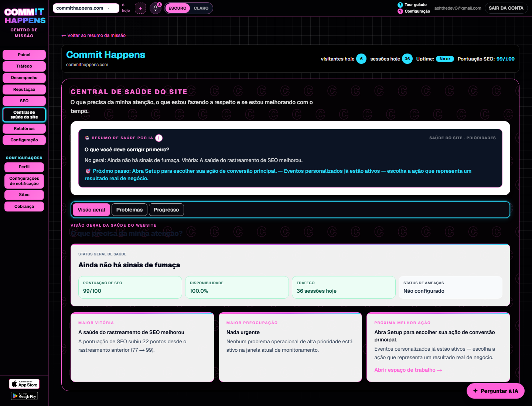
Task: Click the Commit Happens logo
Action: point(25,16)
